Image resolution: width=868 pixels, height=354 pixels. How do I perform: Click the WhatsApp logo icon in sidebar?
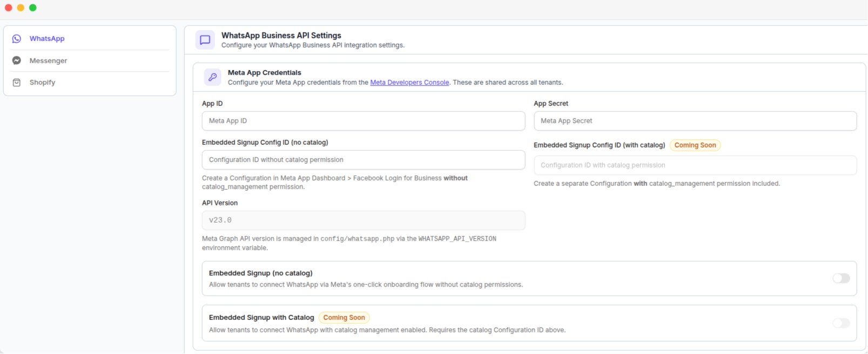(x=17, y=39)
